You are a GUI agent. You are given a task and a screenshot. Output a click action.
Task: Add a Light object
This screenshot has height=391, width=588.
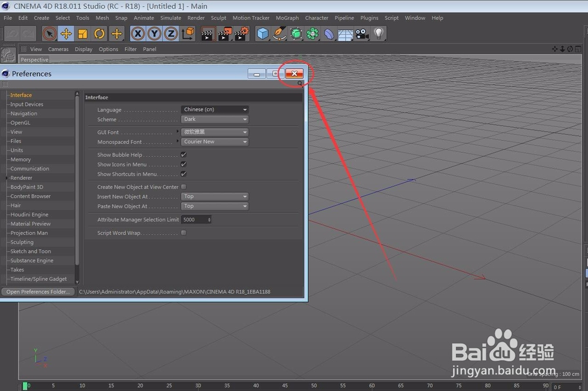tap(379, 34)
